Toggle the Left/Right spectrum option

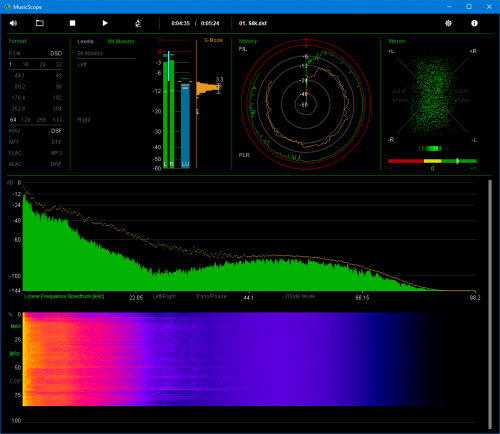(x=164, y=296)
